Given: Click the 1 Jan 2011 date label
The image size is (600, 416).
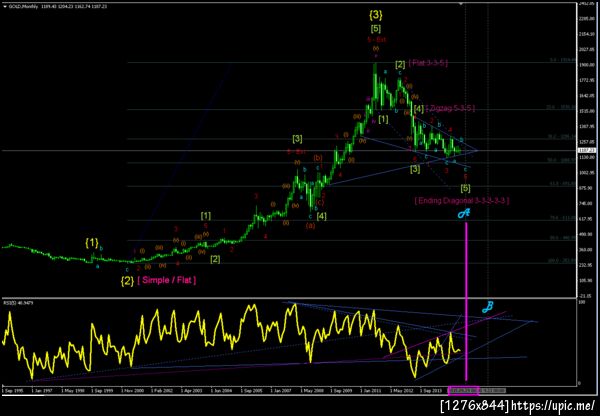Looking at the screenshot, I should point(371,391).
